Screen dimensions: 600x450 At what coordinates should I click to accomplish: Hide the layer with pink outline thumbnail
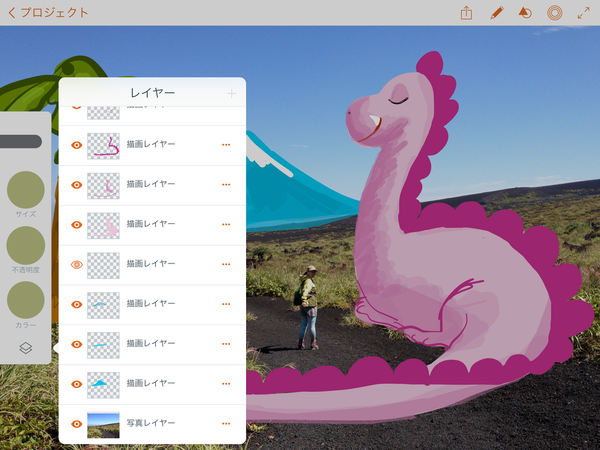pyautogui.click(x=77, y=185)
